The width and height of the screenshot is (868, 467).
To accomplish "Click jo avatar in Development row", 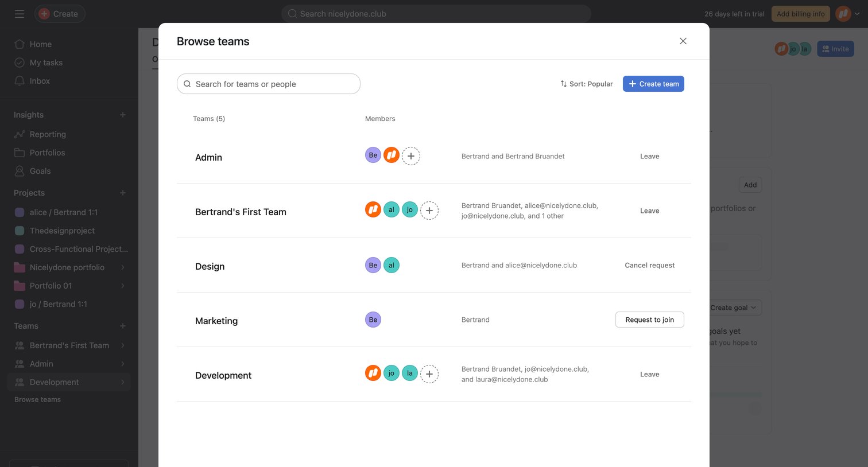I will [x=392, y=373].
